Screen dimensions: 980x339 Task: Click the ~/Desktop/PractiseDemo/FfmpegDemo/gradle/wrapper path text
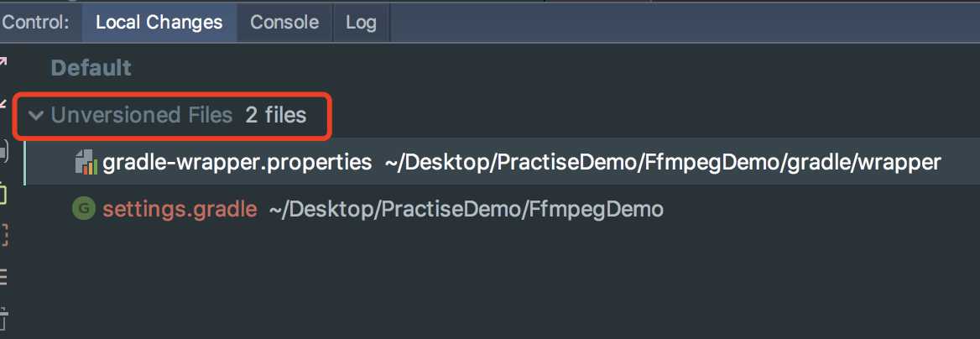coord(663,163)
